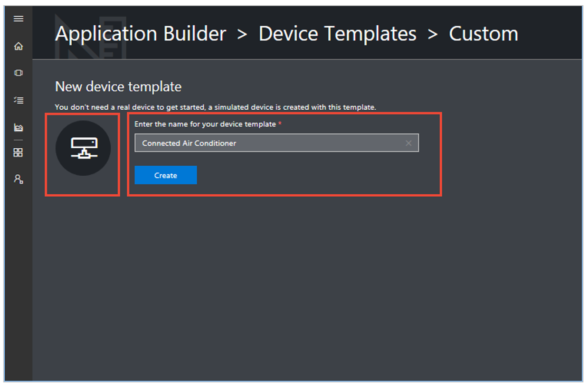This screenshot has height=390, width=588.
Task: Clear the device template name field
Action: (408, 143)
